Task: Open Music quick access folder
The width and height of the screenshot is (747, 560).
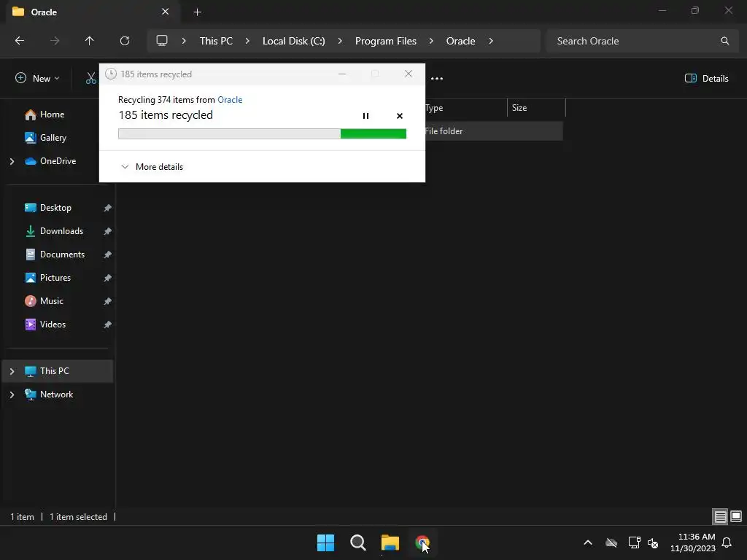Action: tap(52, 301)
